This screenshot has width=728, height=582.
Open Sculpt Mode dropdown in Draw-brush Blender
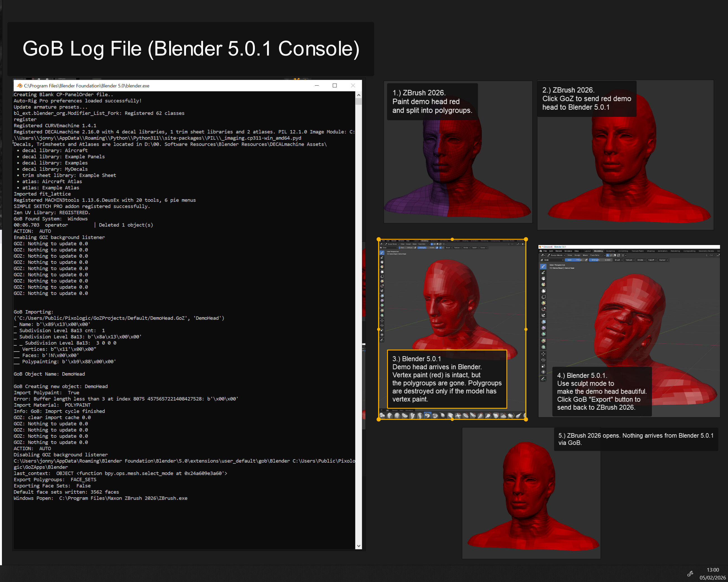pyautogui.click(x=392, y=244)
